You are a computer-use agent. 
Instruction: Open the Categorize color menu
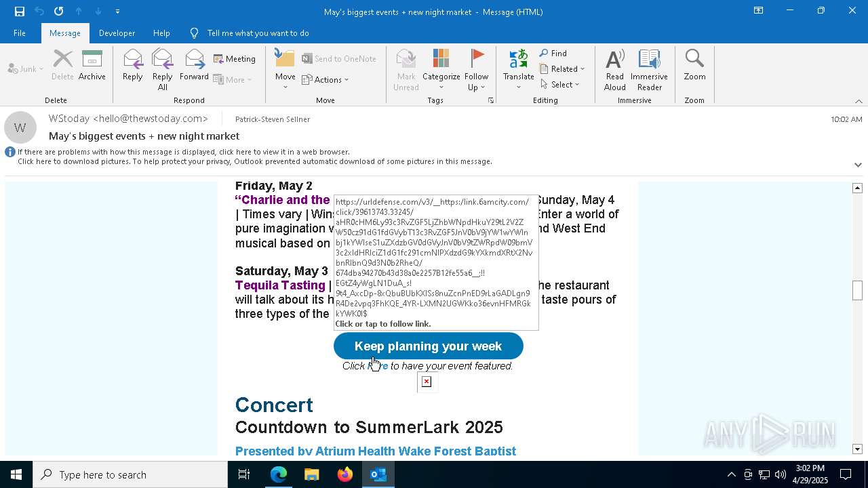click(441, 70)
